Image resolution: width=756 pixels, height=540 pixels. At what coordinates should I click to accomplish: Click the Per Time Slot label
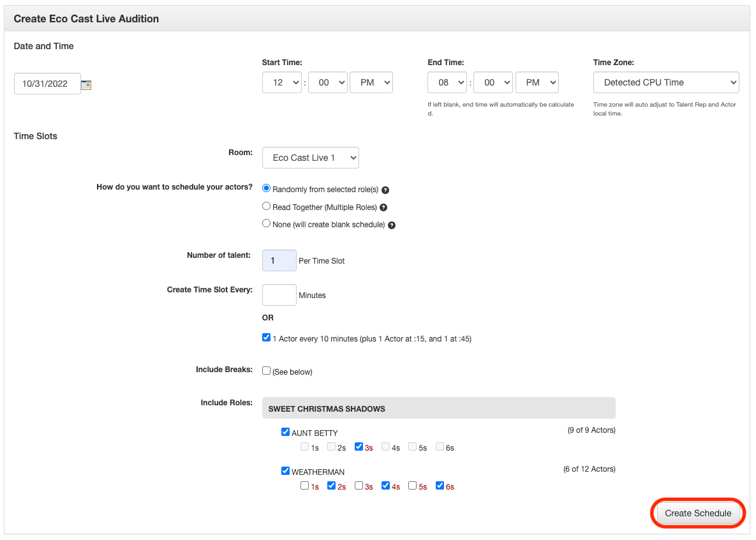point(322,261)
